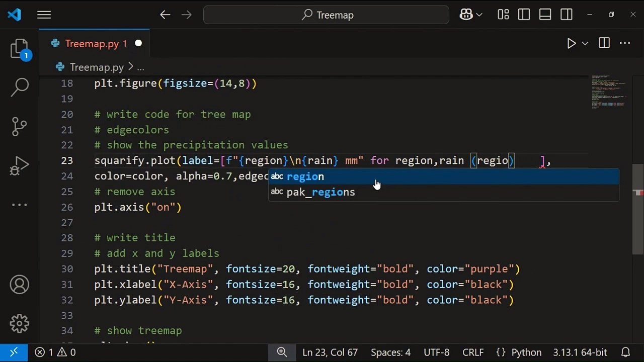644x362 pixels.
Task: Open the Search view in activity bar
Action: [20, 87]
